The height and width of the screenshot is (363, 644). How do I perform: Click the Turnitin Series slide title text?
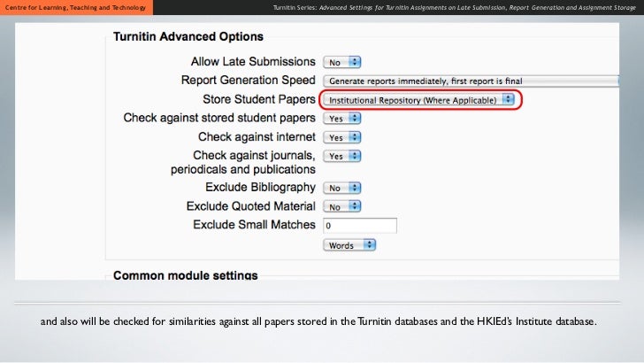coord(455,7)
